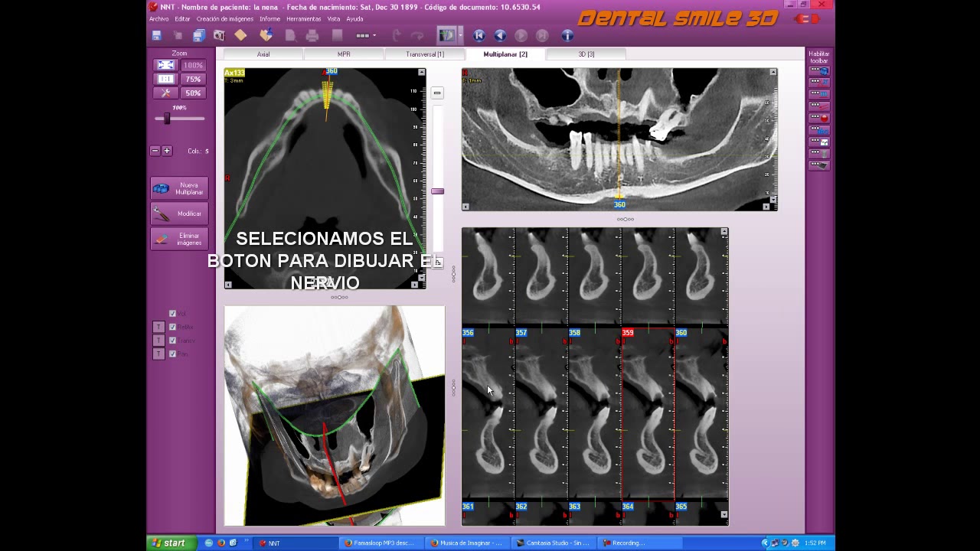Click the 1:1 zoom icon
The width and height of the screenshot is (980, 551).
[165, 80]
